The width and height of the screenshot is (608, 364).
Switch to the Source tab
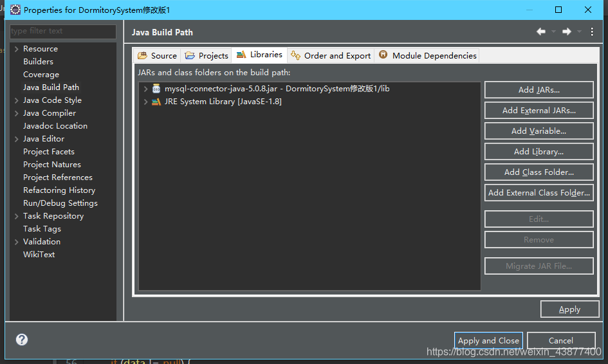157,55
